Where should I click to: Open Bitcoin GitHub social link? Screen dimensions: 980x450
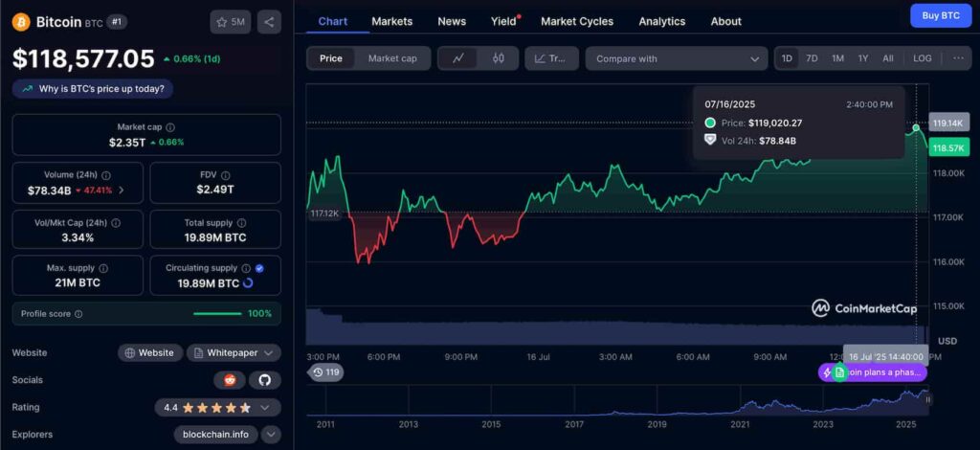click(265, 380)
